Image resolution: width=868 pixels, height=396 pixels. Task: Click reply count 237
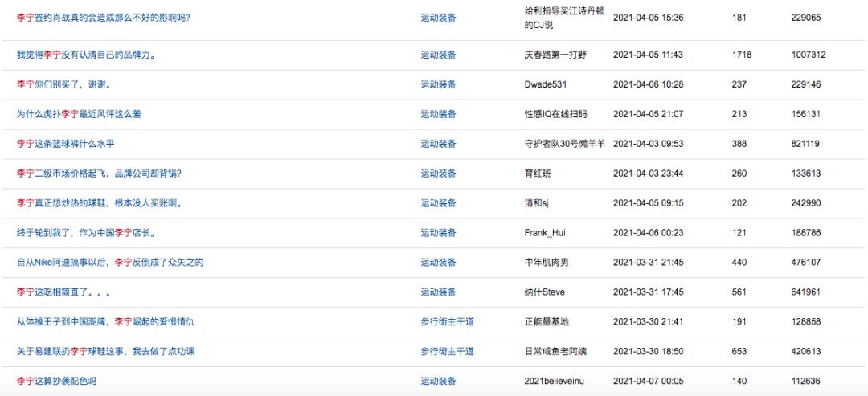739,84
